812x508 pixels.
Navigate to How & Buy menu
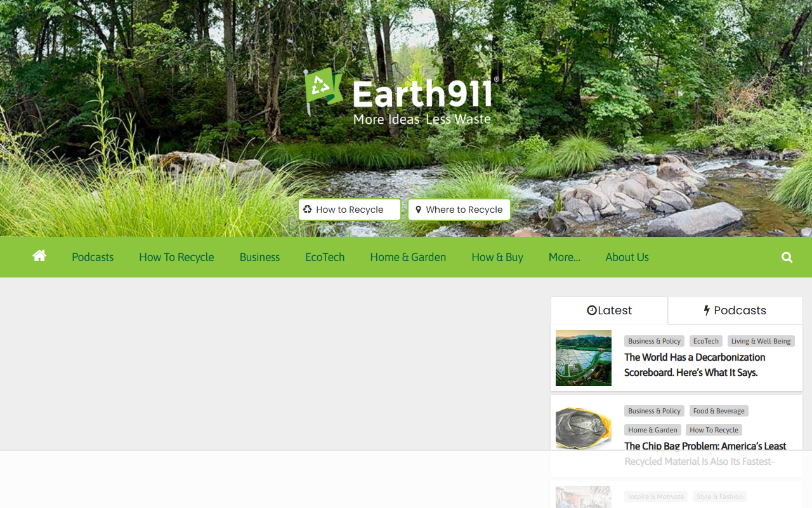point(497,257)
